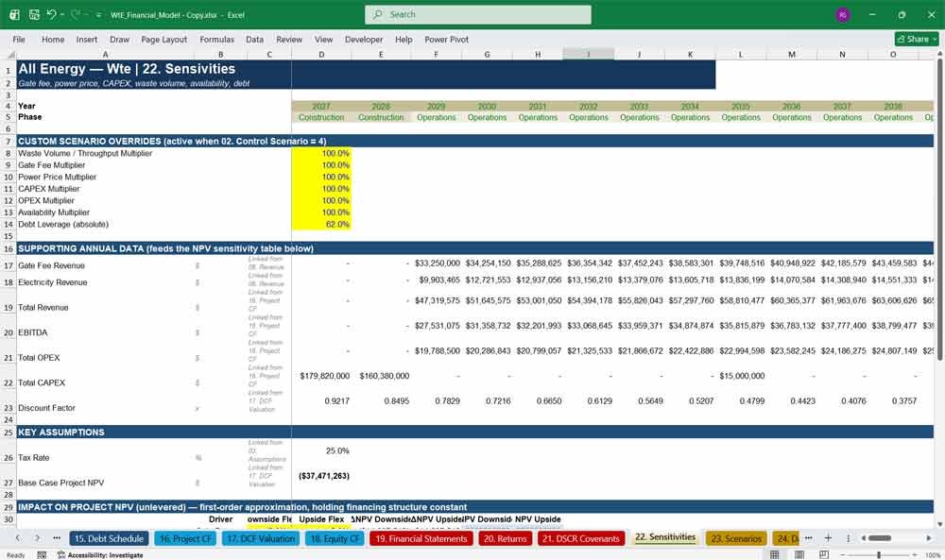The width and height of the screenshot is (945, 560).
Task: Open Customize Quick Access Toolbar dropdown
Action: point(98,14)
